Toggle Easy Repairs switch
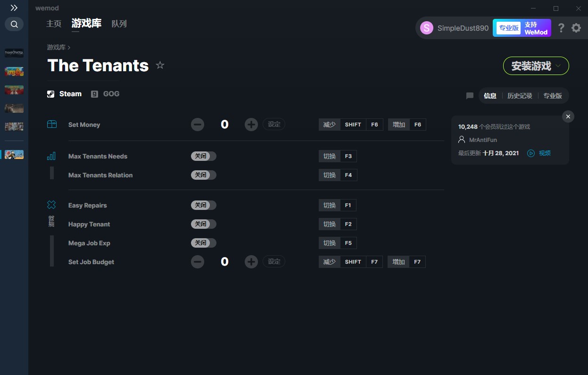 (204, 205)
